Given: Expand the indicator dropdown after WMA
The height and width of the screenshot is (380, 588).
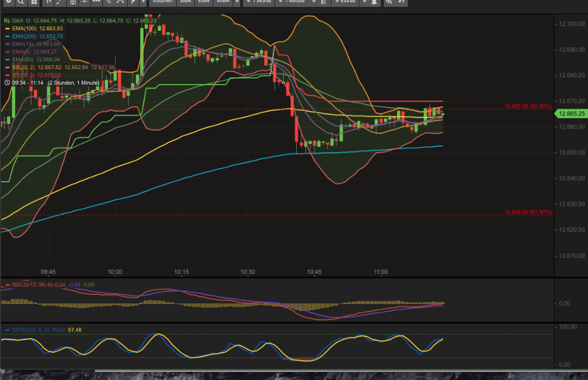Looking at the screenshot, I should click(237, 2).
